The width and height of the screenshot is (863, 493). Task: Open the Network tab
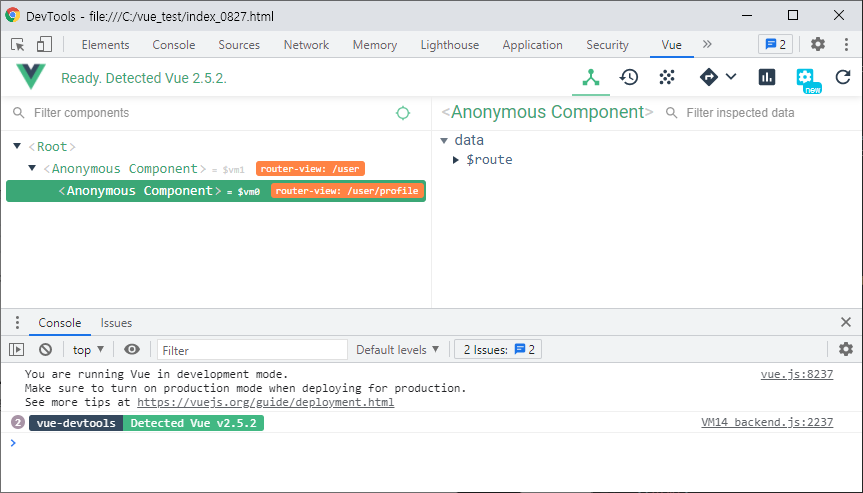(306, 45)
